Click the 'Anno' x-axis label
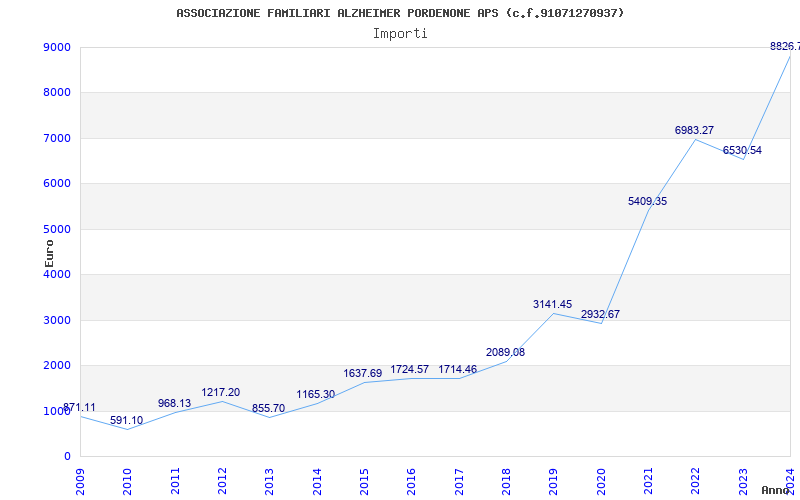Viewport: 800px width, 500px height. coord(775,490)
